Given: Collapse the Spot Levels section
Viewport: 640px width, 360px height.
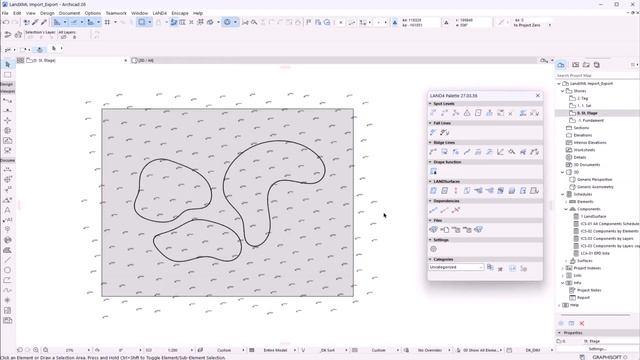Looking at the screenshot, I should [430, 104].
